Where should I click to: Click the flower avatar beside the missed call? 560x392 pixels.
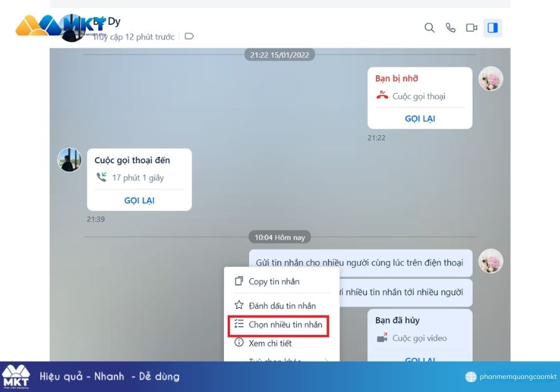490,79
